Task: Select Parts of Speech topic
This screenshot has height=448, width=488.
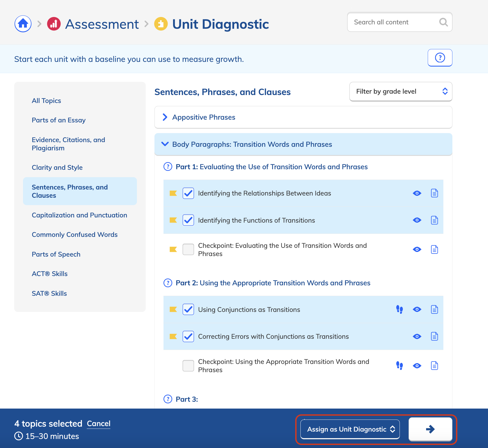Action: click(x=56, y=254)
